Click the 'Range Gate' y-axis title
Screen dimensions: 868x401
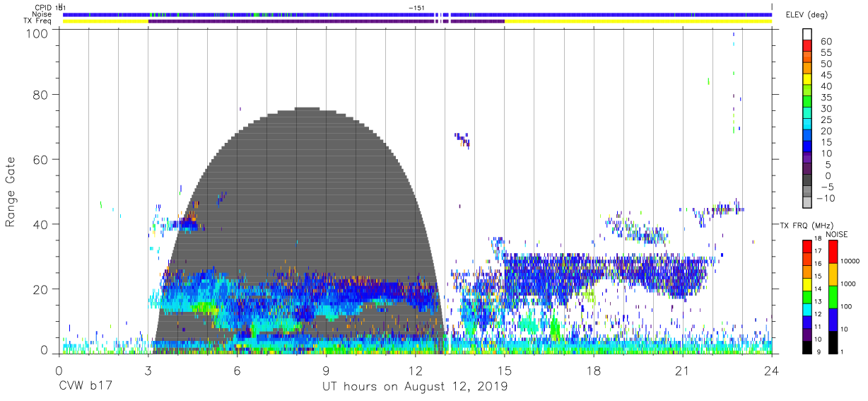click(x=11, y=192)
